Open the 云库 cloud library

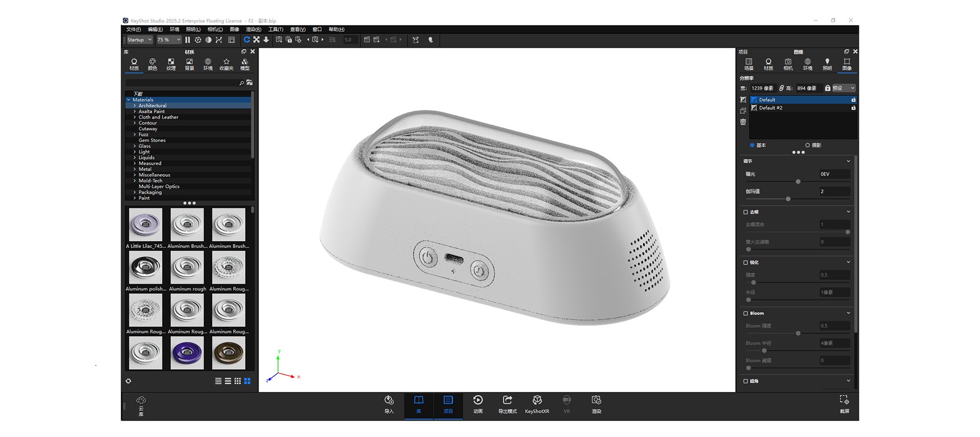(x=141, y=406)
